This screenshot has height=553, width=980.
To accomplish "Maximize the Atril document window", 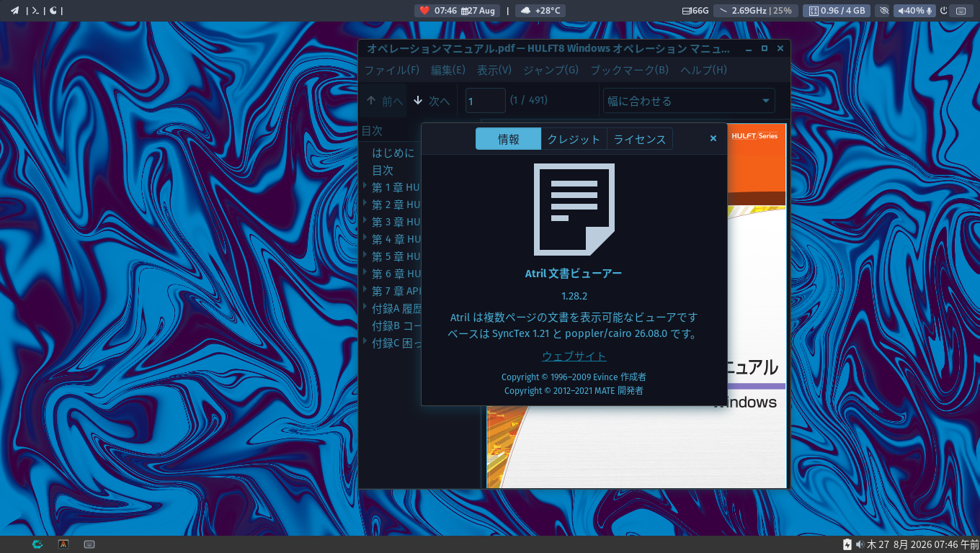I will point(765,48).
